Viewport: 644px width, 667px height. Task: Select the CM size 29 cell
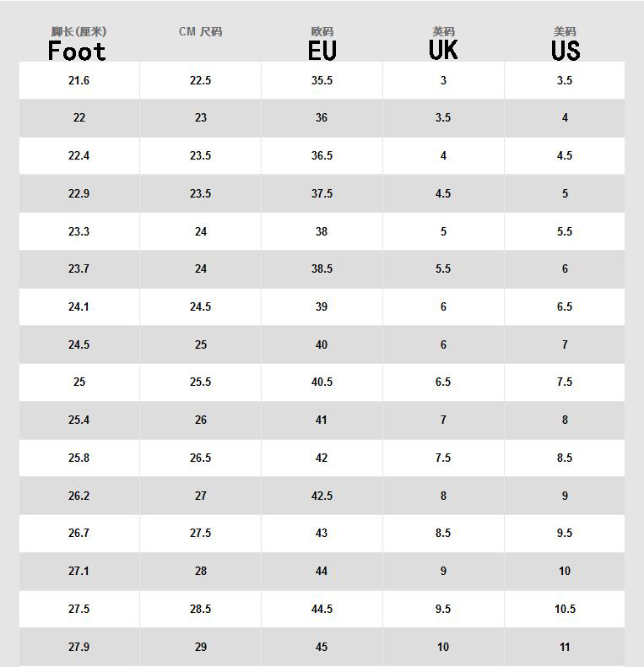[200, 647]
